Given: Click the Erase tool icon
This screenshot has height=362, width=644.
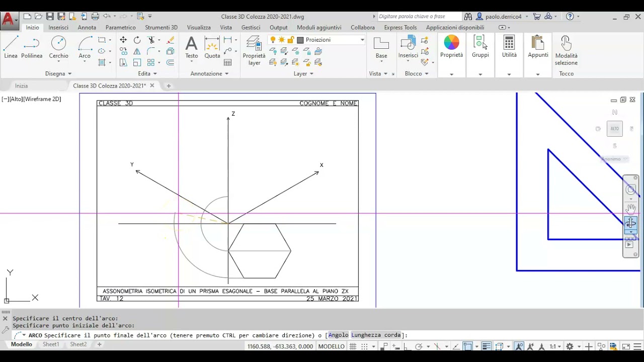Looking at the screenshot, I should point(170,40).
